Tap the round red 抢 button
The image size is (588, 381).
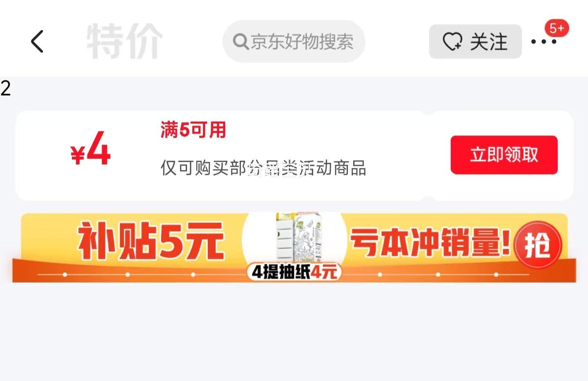click(537, 245)
